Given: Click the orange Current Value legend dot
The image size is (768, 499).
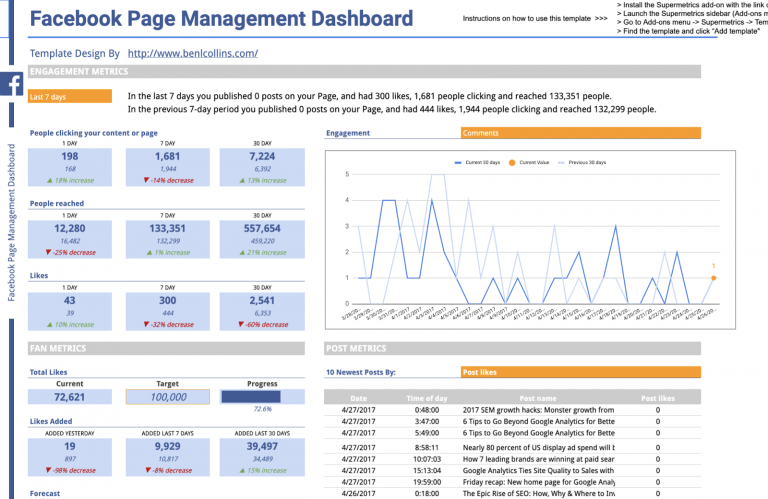Looking at the screenshot, I should coord(513,161).
